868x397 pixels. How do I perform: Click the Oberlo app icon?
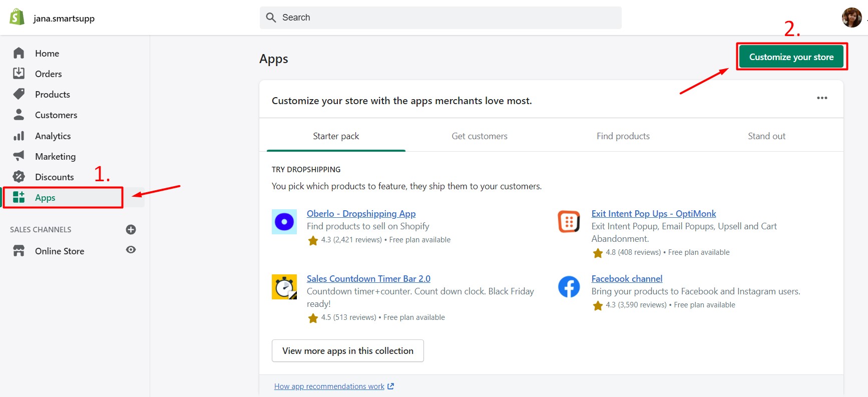pos(284,222)
